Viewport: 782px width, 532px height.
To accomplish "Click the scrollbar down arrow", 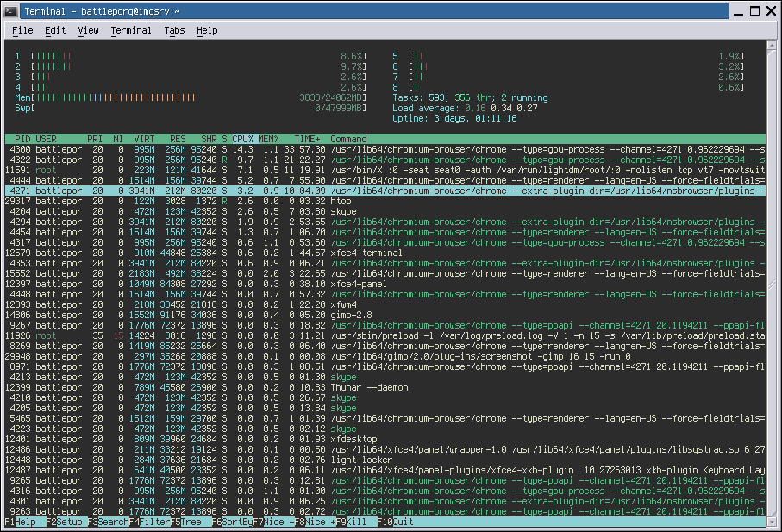I will point(772,522).
